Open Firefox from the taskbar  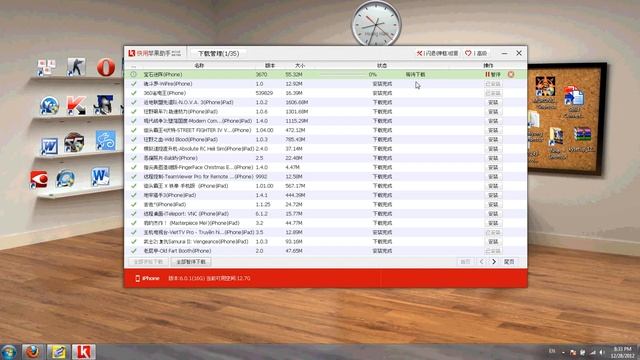[32, 352]
